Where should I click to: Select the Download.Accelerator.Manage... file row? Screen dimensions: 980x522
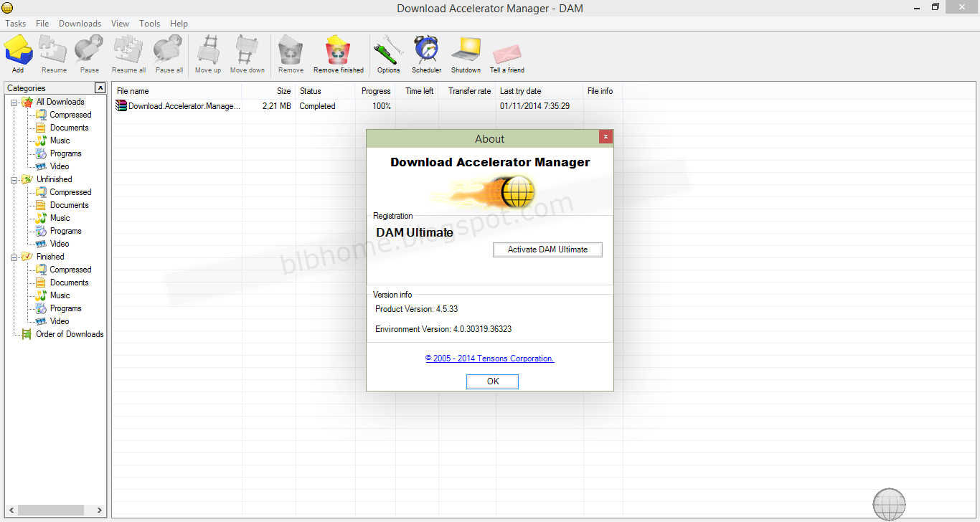click(367, 106)
